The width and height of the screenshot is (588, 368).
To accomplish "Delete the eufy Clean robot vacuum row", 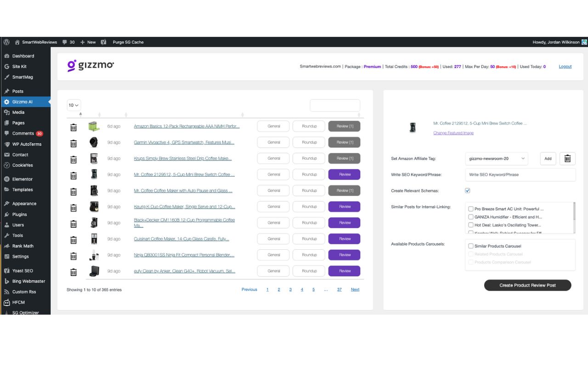I will click(73, 272).
